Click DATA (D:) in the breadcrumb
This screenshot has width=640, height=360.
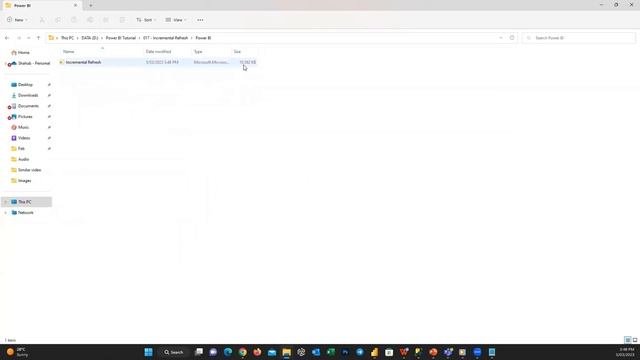pyautogui.click(x=90, y=38)
